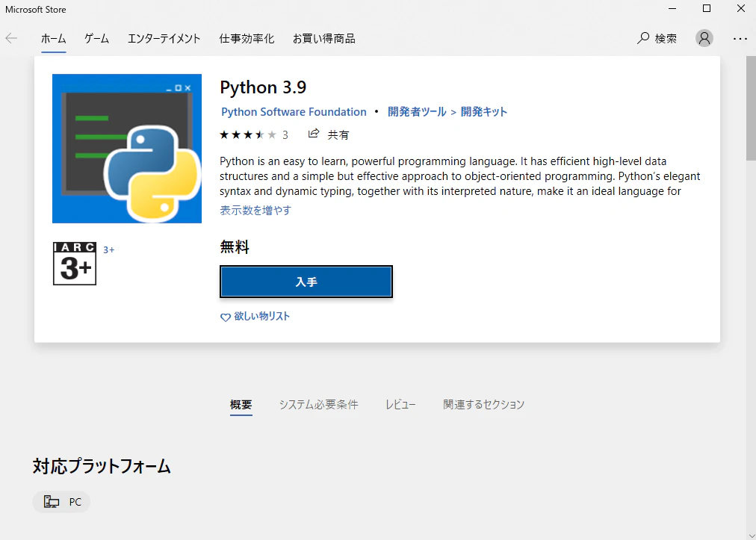Click the 入手 button to get Python
Viewport: 756px width, 540px height.
[x=306, y=282]
